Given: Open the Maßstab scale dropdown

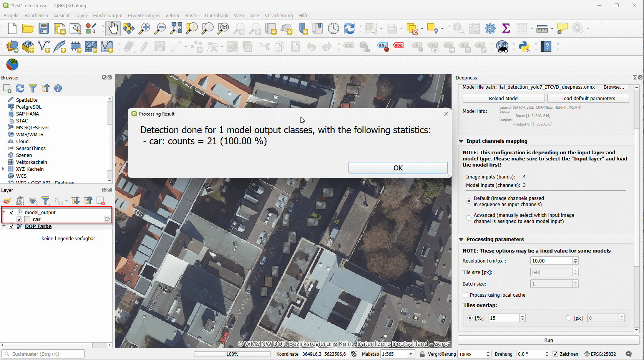Looking at the screenshot, I should (411, 354).
